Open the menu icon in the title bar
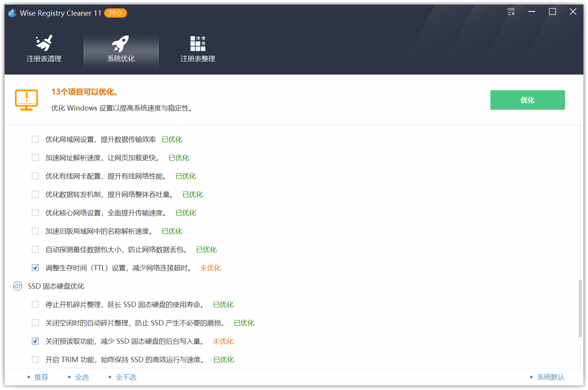Image resolution: width=588 pixels, height=390 pixels. point(511,12)
